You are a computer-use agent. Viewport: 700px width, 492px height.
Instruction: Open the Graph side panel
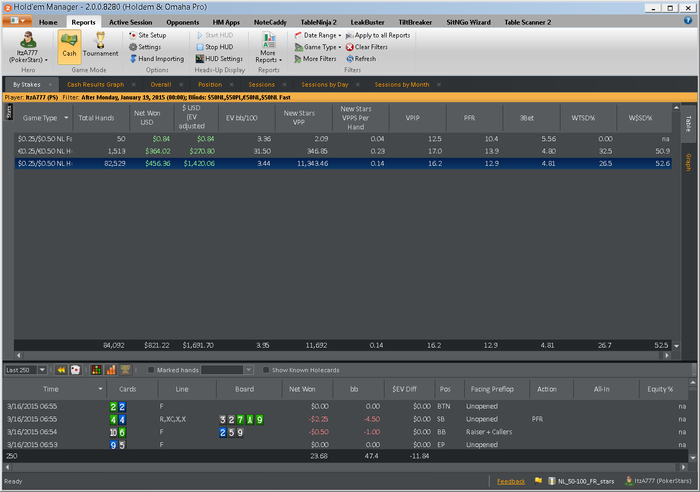tap(688, 162)
